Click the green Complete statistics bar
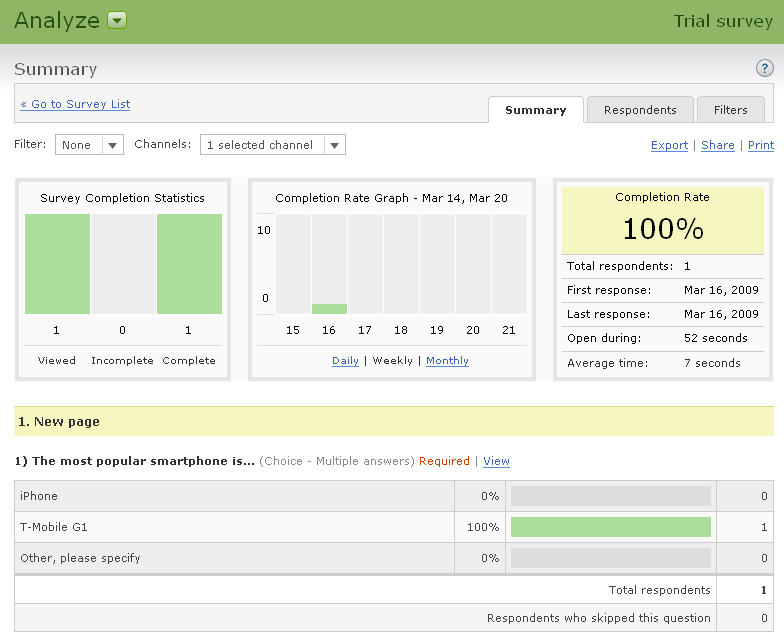The height and width of the screenshot is (635, 784). 189,264
